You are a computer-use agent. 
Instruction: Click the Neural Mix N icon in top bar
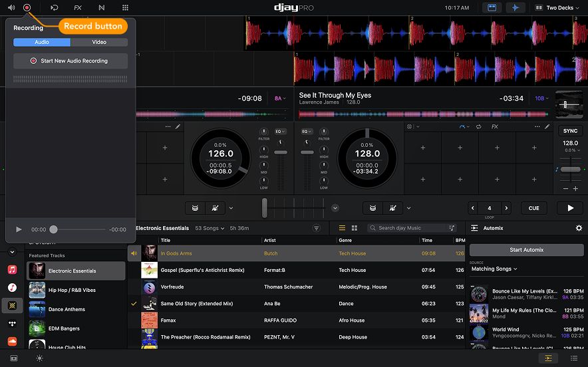point(102,7)
